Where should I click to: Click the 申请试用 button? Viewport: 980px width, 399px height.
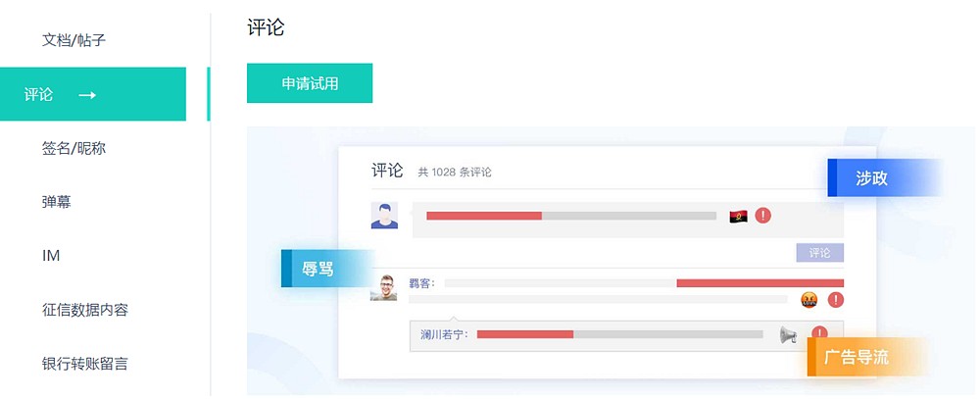pos(310,83)
